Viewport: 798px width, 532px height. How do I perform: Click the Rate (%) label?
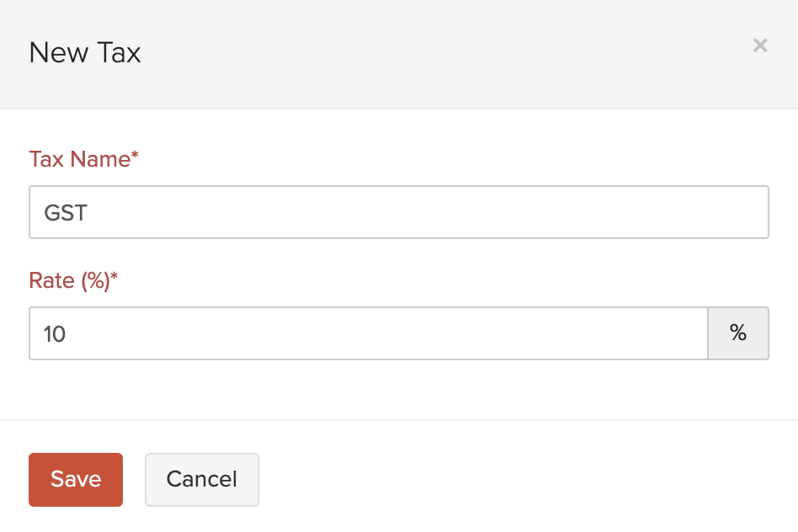[x=69, y=281]
